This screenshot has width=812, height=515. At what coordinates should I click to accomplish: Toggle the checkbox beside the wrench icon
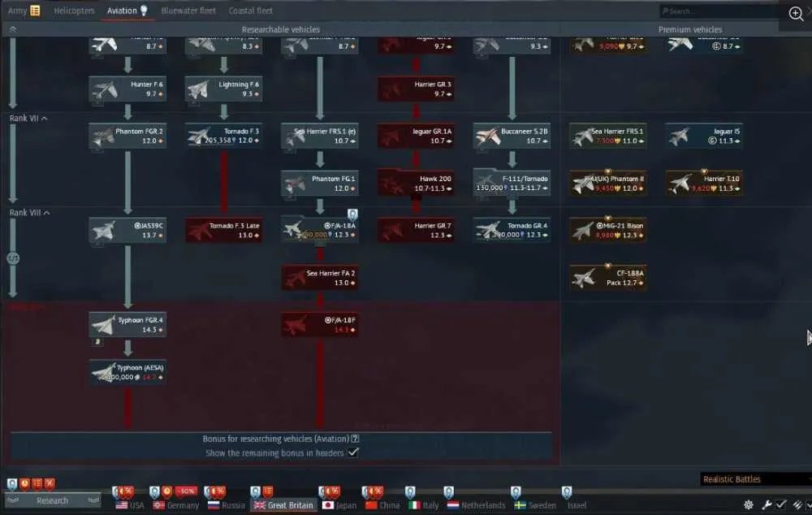[781, 504]
